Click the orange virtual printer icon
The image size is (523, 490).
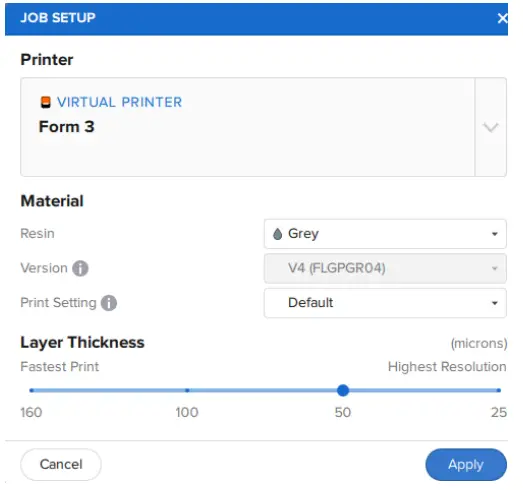[46, 102]
